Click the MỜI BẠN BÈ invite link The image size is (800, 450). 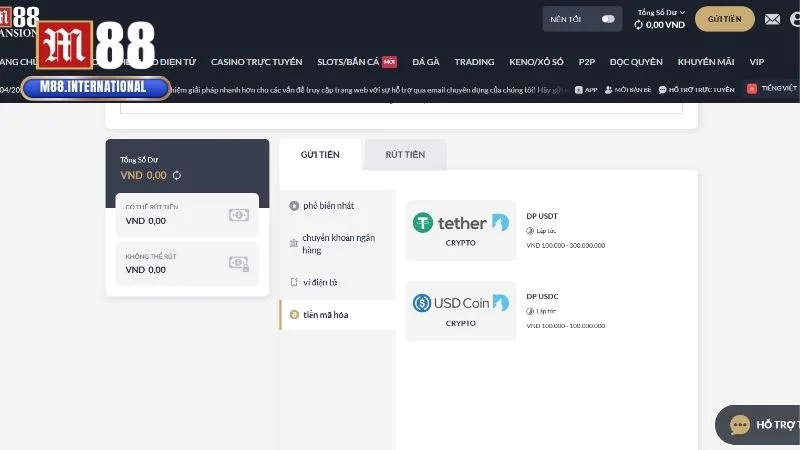pos(628,90)
